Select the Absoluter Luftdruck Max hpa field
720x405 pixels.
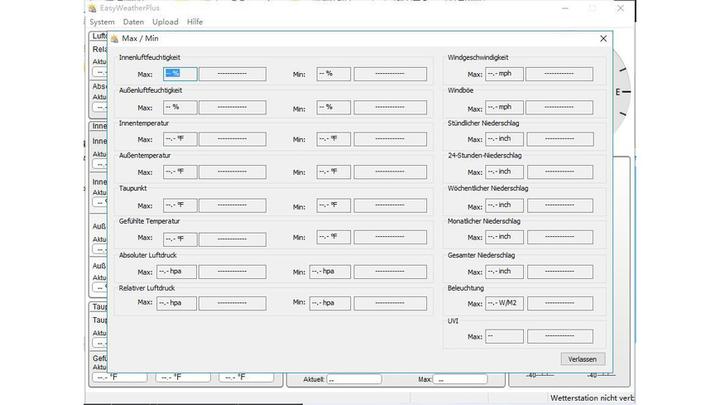[x=176, y=271]
